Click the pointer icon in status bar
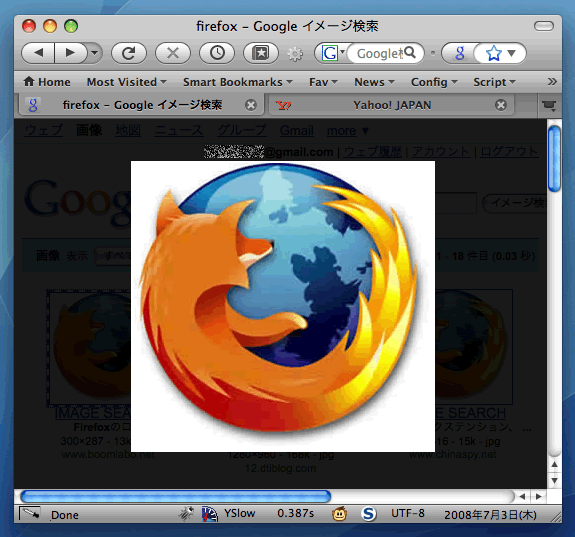The height and width of the screenshot is (537, 575). [x=29, y=514]
